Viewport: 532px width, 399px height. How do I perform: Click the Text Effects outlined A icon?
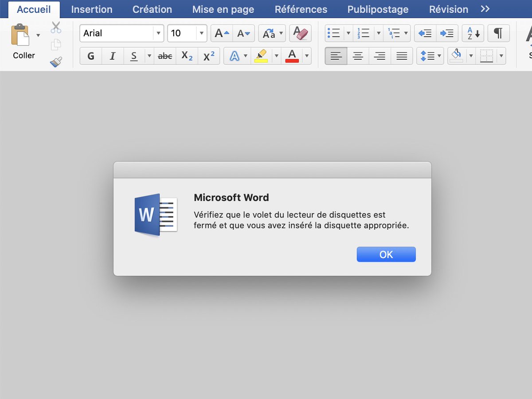pyautogui.click(x=234, y=56)
